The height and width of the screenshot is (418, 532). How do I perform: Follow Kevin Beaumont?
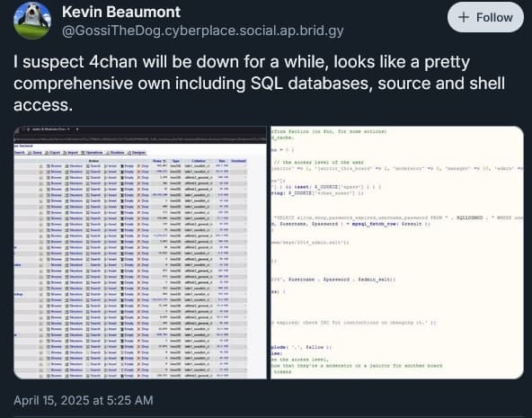485,17
